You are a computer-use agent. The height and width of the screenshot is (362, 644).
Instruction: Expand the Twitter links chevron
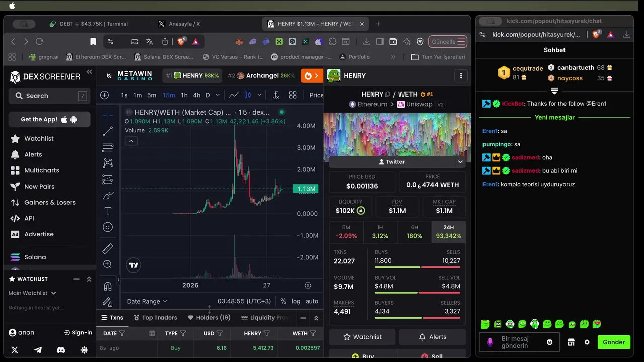coord(460,162)
